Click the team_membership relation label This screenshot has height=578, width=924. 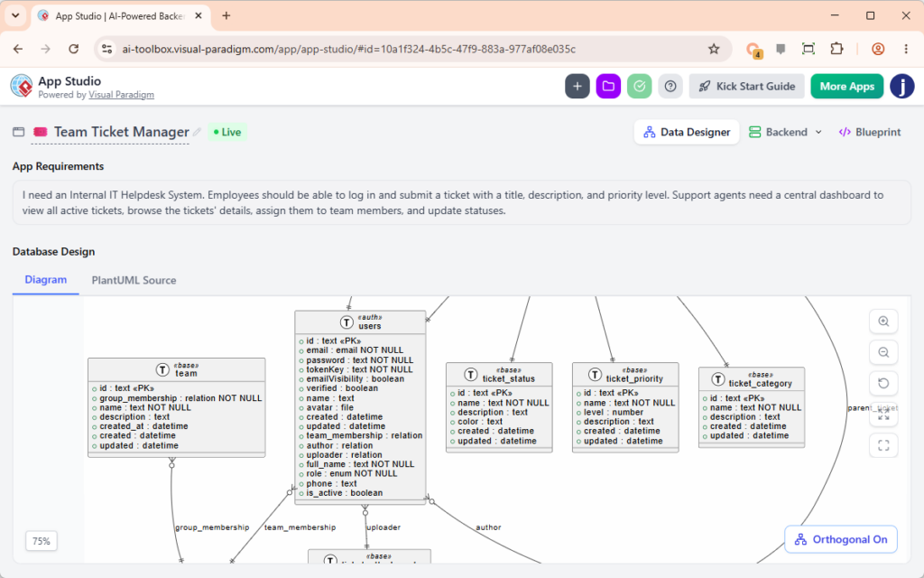(300, 527)
